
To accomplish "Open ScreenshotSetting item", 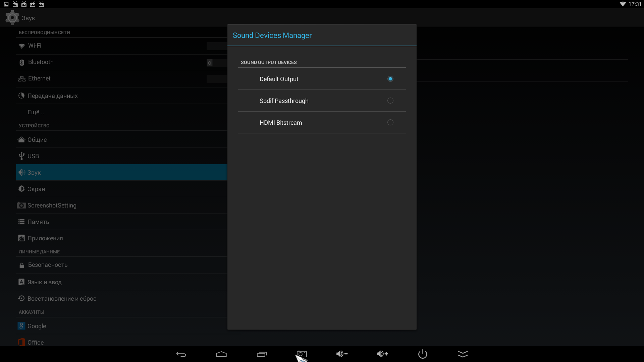I will tap(52, 205).
